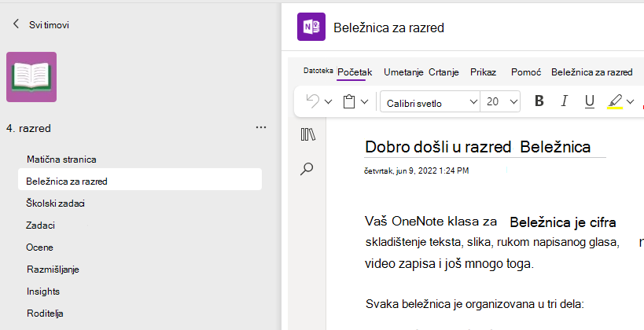
Task: Click text Svaka beležnica je organizovana u tri dela
Action: click(474, 304)
